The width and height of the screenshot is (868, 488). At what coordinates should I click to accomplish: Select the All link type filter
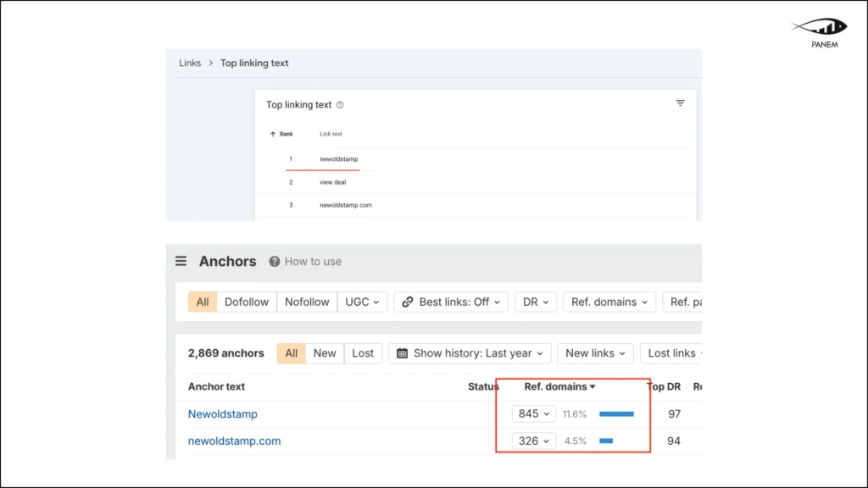(x=203, y=302)
